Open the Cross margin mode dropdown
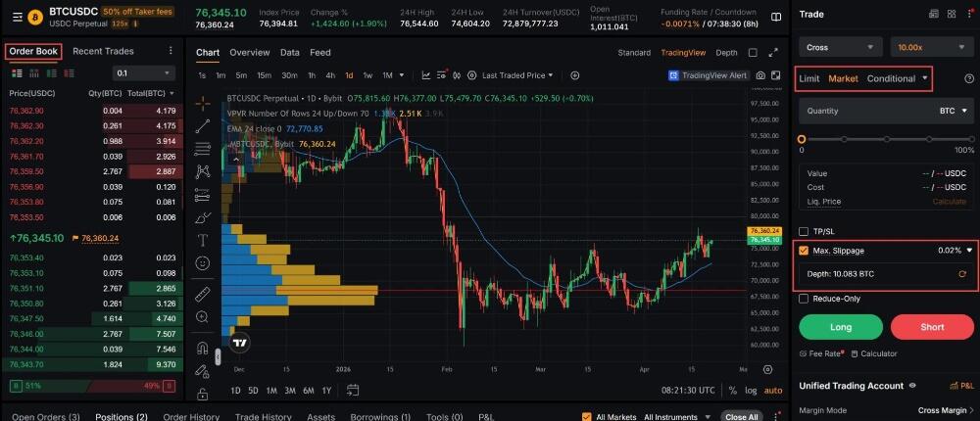This screenshot has height=421, width=980. click(841, 47)
